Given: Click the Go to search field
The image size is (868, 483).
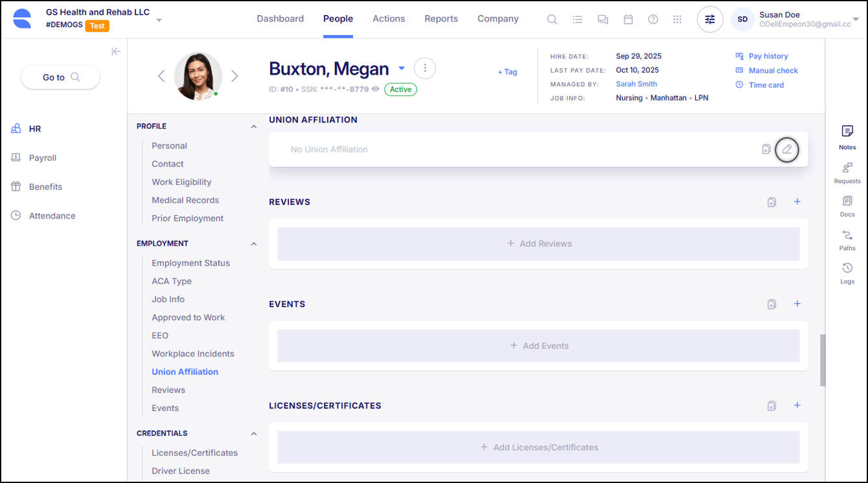Looking at the screenshot, I should tap(60, 77).
